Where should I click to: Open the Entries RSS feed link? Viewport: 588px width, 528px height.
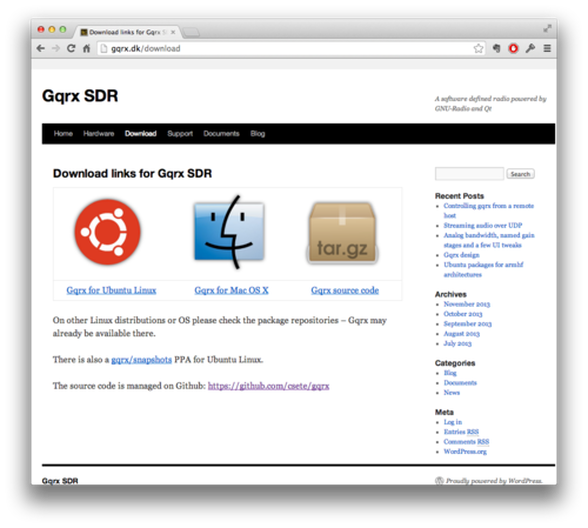(x=461, y=432)
